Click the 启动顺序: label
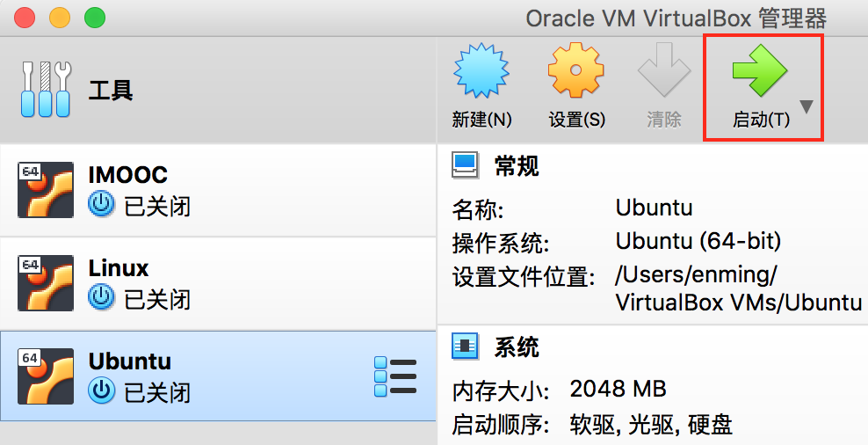This screenshot has height=445, width=868. pos(501,425)
